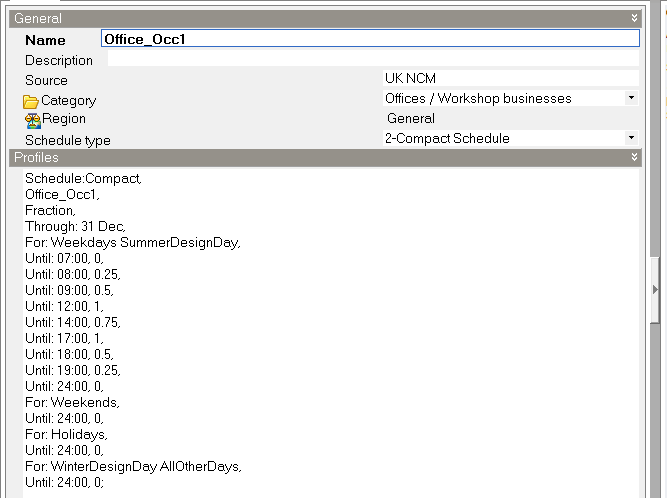Collapse the General section header

point(634,18)
